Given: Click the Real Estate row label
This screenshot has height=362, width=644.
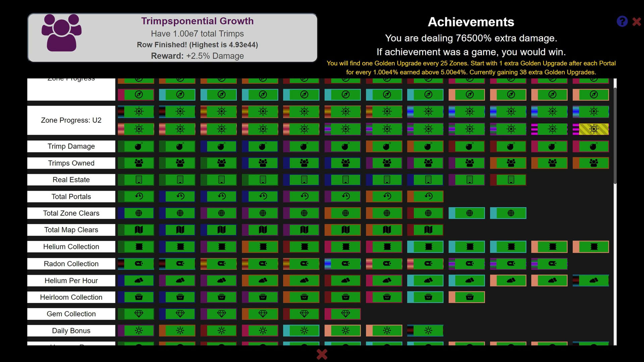Looking at the screenshot, I should (x=71, y=180).
